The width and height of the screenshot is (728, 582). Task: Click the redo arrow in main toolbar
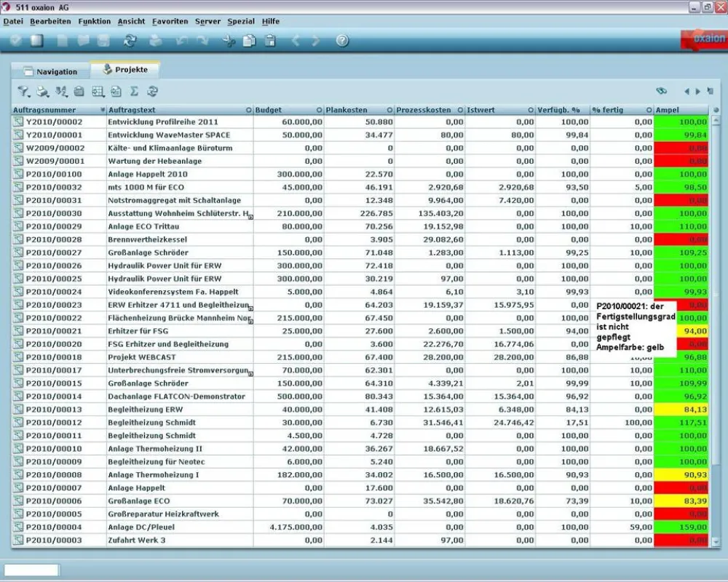pos(202,41)
